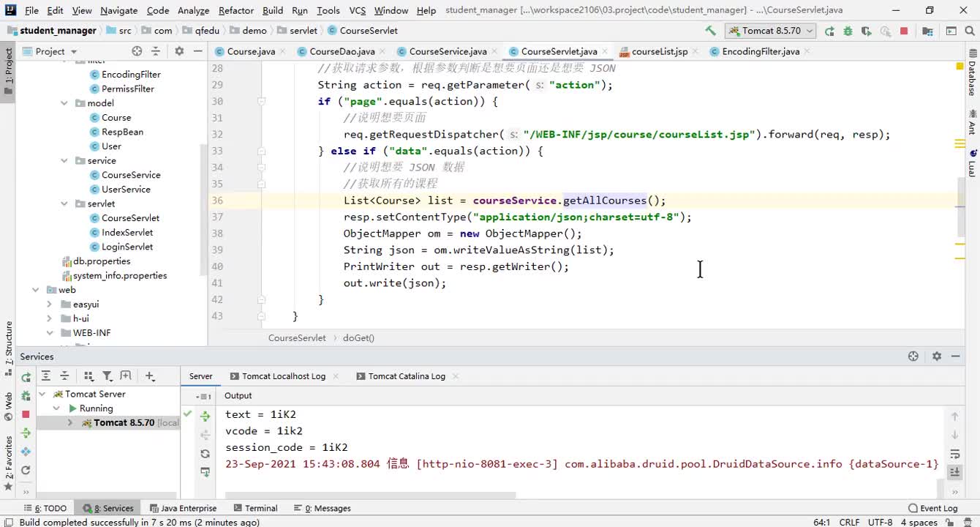Rerun server from Services left toolbar
The height and width of the screenshot is (527, 980).
pyautogui.click(x=26, y=377)
